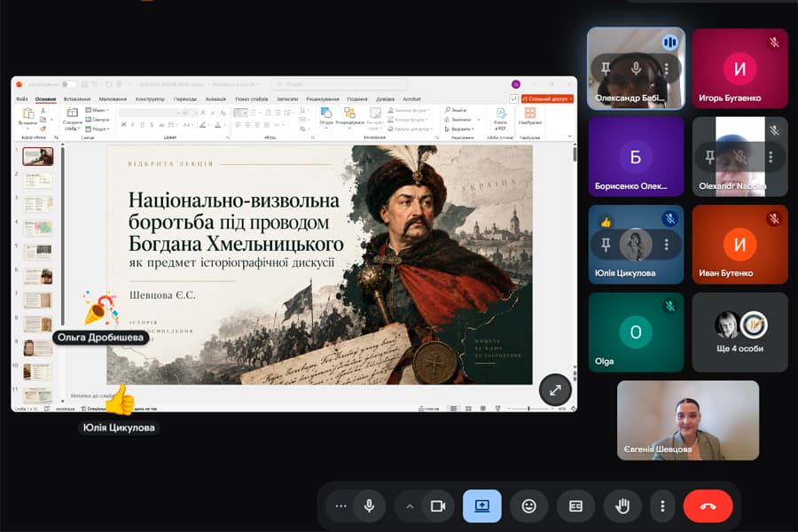The image size is (798, 532).
Task: Switch to the Показ слайдів tab
Action: [252, 98]
